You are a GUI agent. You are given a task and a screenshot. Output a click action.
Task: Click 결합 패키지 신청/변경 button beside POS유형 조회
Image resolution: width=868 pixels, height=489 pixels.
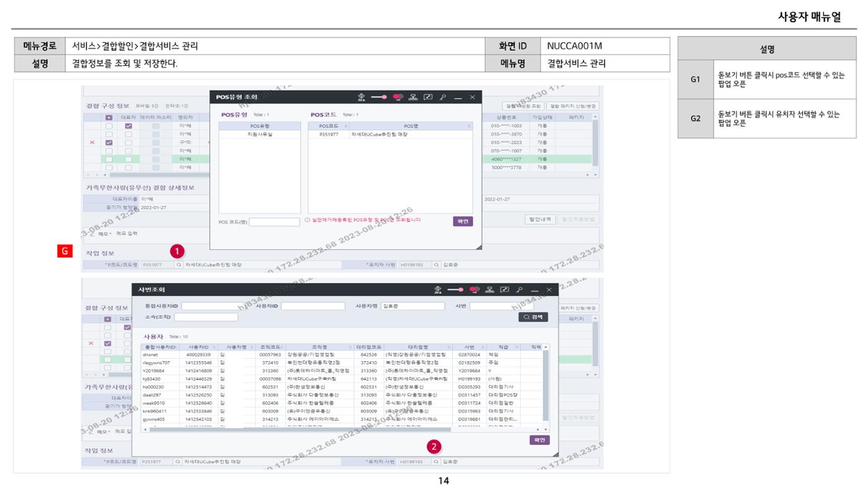574,106
